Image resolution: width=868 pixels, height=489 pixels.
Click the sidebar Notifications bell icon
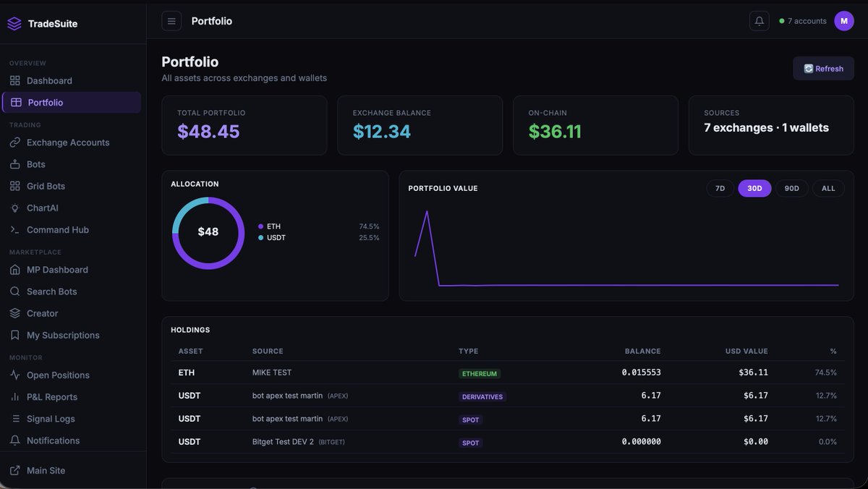pyautogui.click(x=15, y=440)
